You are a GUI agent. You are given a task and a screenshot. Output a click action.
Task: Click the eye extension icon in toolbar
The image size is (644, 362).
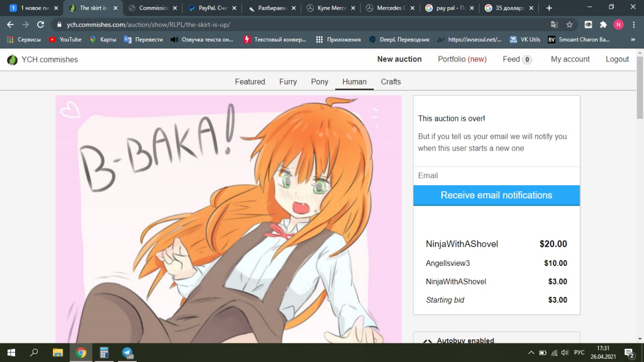588,24
